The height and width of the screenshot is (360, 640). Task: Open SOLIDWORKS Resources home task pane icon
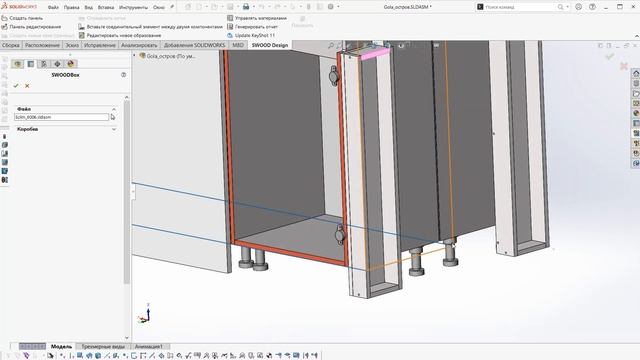click(636, 73)
